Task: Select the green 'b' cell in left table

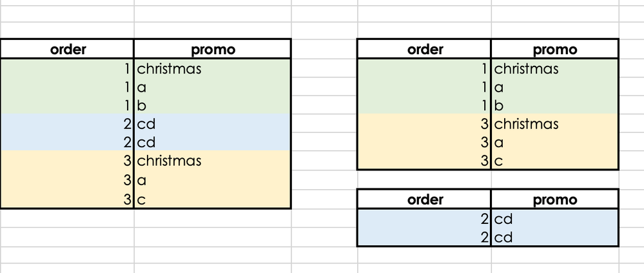Action: point(212,105)
